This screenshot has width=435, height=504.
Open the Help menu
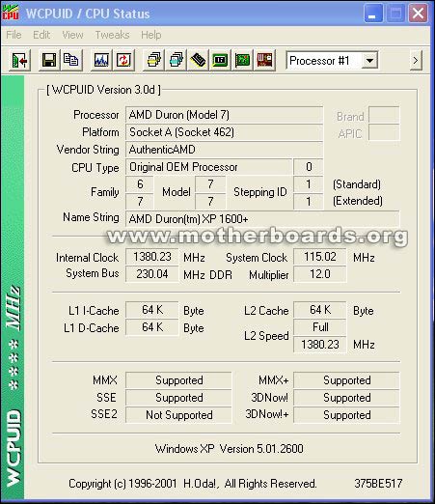[x=151, y=35]
